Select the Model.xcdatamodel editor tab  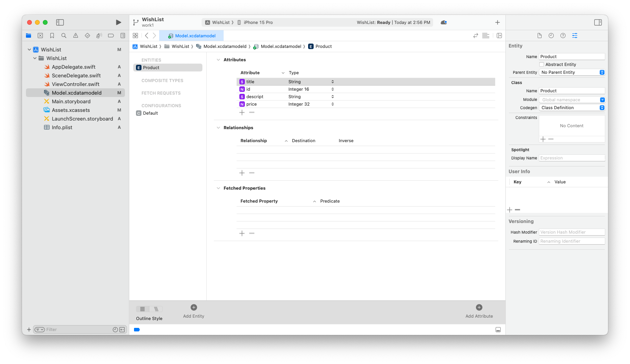tap(191, 36)
